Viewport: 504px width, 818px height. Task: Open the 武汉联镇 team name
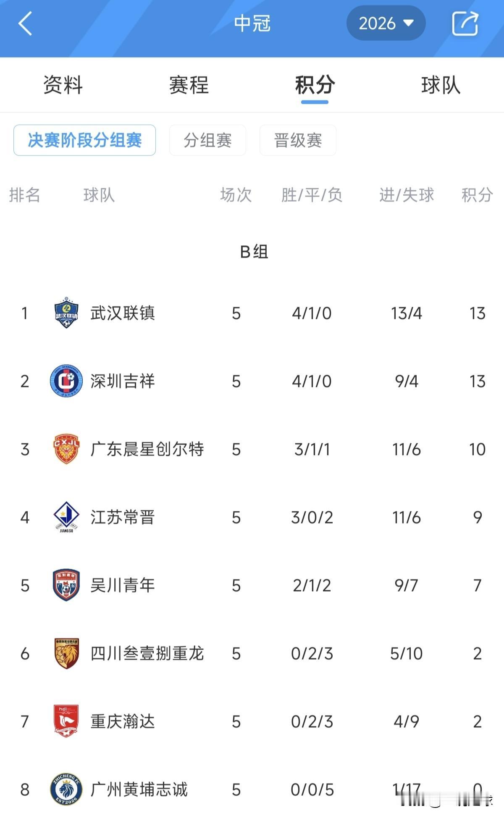123,313
